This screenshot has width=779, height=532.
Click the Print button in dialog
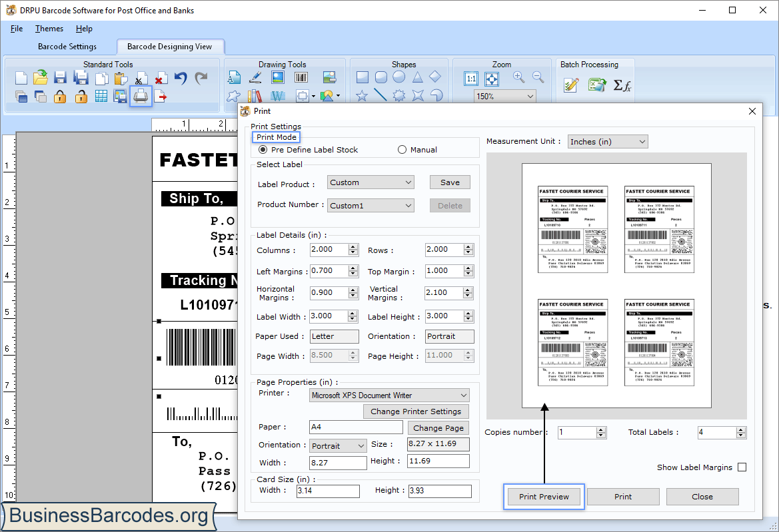(x=623, y=496)
